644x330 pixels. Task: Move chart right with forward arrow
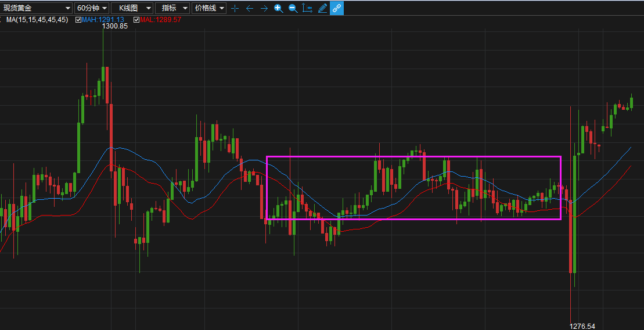coord(264,8)
